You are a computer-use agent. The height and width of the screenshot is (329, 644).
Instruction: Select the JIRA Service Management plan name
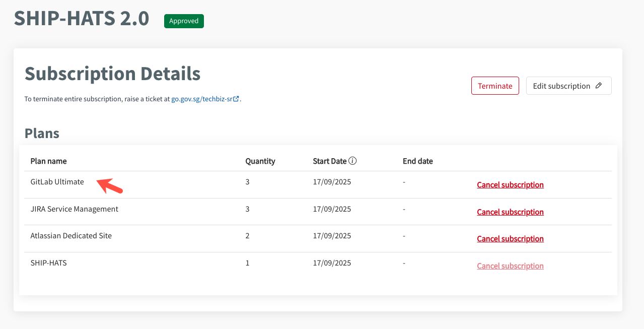point(74,209)
